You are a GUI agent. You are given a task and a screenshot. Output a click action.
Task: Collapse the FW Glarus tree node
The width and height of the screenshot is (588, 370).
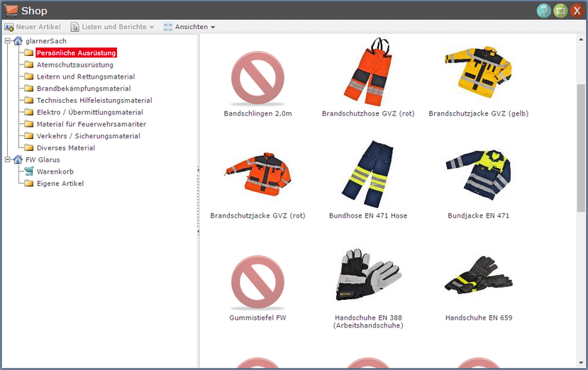coord(8,159)
